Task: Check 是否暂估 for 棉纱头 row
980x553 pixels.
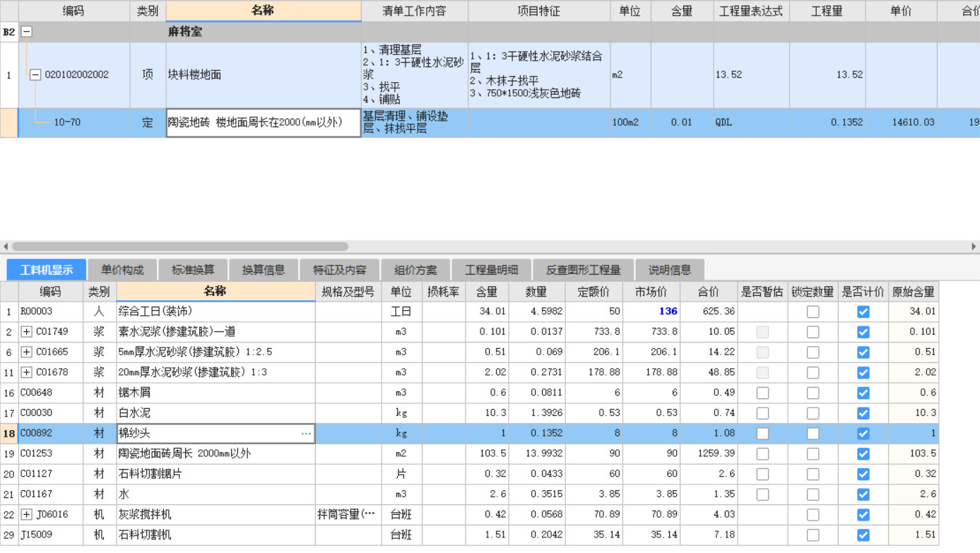Action: 762,434
